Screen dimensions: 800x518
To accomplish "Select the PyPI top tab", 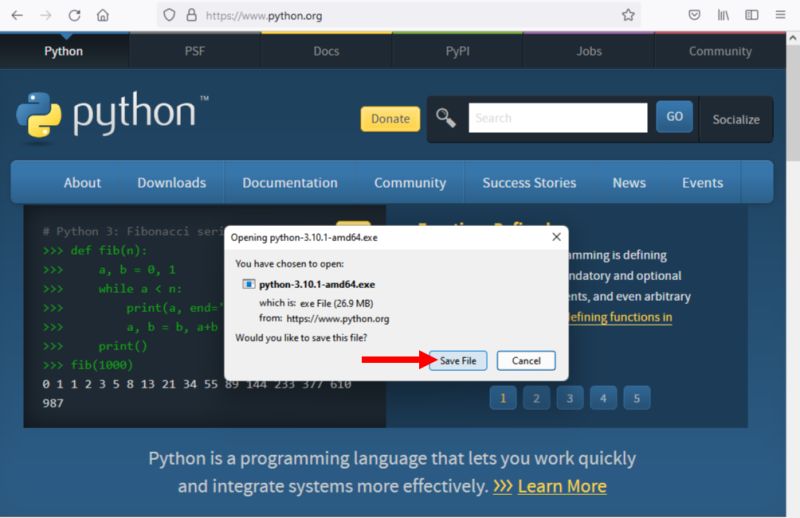I will pyautogui.click(x=458, y=51).
